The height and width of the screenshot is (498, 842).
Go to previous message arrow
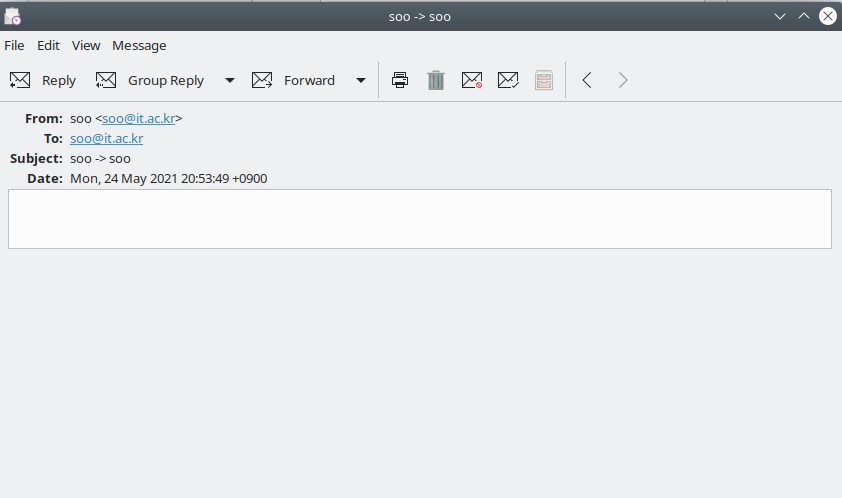[x=587, y=81]
